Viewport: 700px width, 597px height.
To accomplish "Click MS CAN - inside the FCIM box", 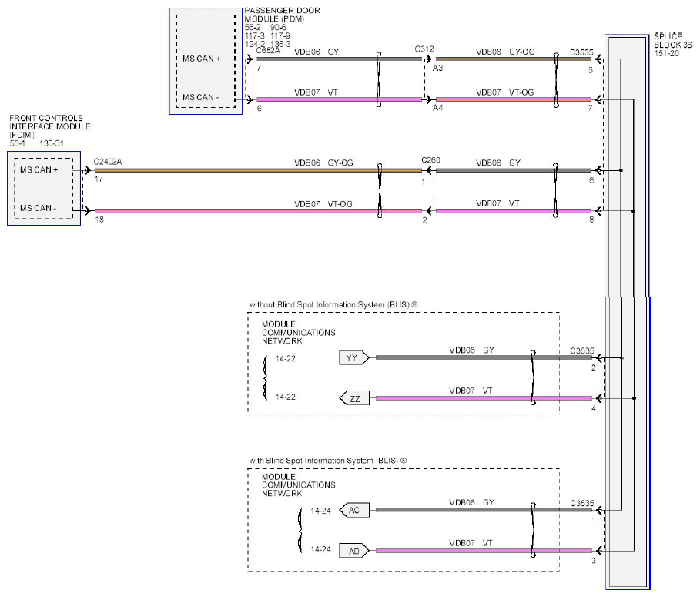I will (38, 209).
